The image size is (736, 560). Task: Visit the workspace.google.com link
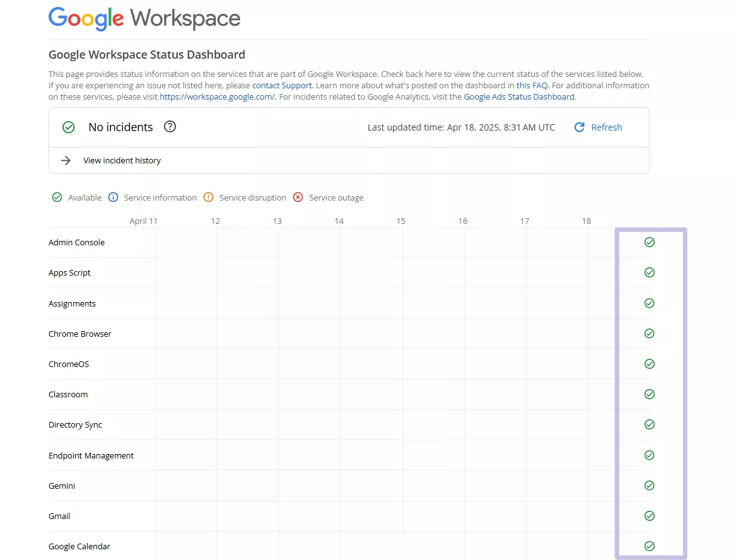coord(217,97)
